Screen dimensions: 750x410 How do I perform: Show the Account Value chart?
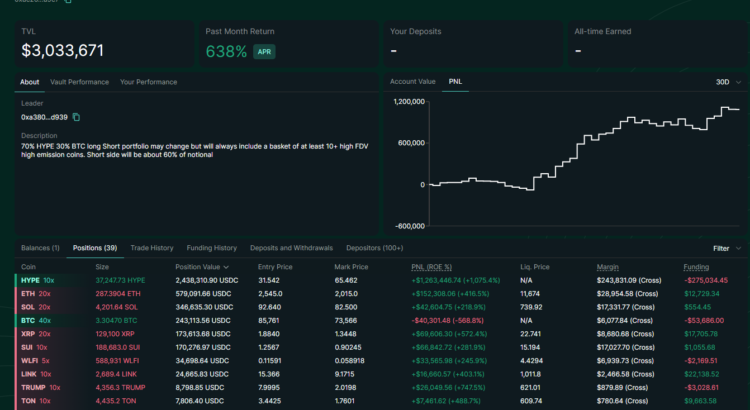coord(412,82)
